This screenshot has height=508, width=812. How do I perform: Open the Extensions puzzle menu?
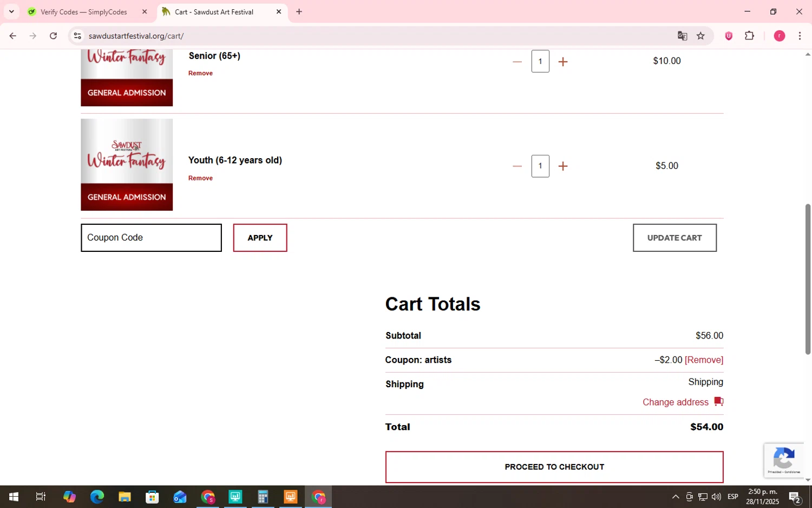(x=750, y=36)
